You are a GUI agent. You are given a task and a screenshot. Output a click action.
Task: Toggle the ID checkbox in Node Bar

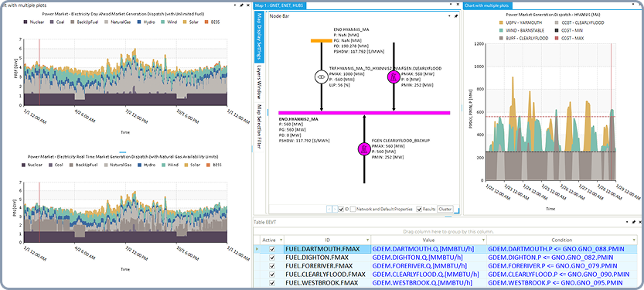click(x=341, y=209)
